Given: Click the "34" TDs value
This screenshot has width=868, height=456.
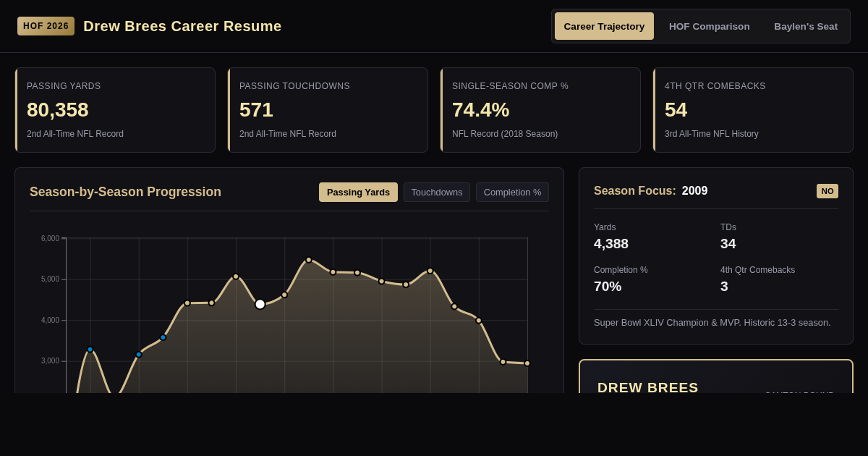Looking at the screenshot, I should (728, 244).
